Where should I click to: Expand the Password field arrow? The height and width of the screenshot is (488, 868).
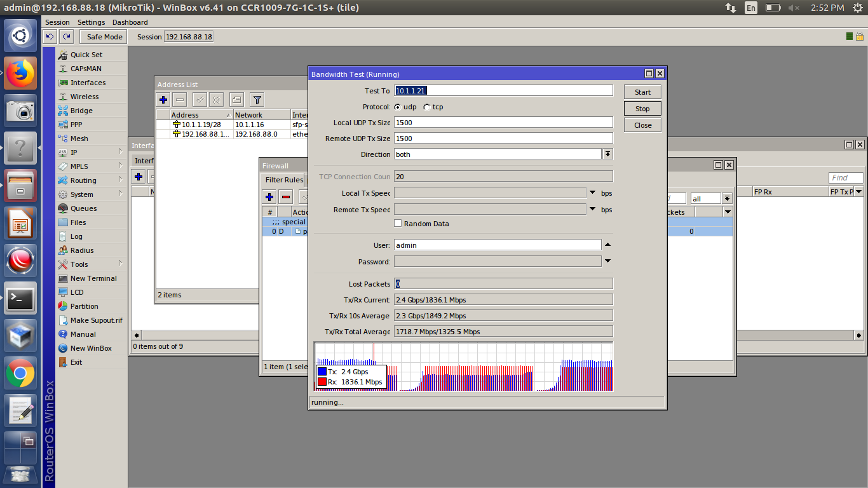607,261
